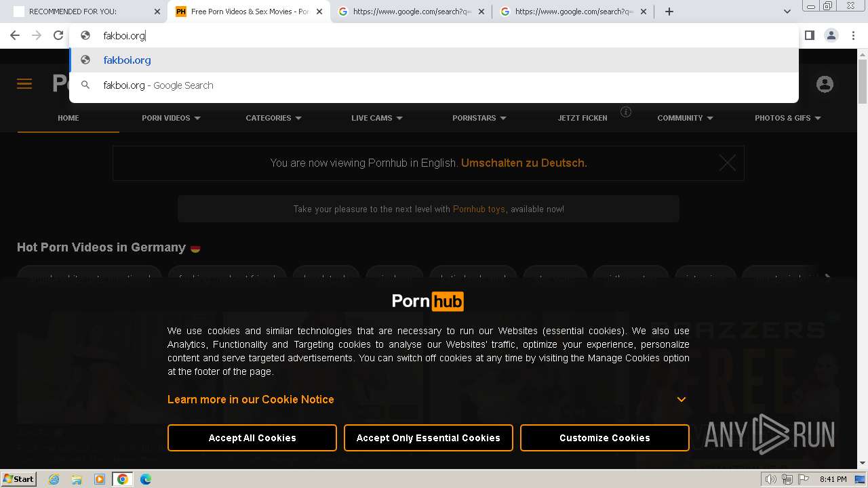Viewport: 868px width, 488px height.
Task: Expand the cookie notice chevron
Action: coord(682,399)
